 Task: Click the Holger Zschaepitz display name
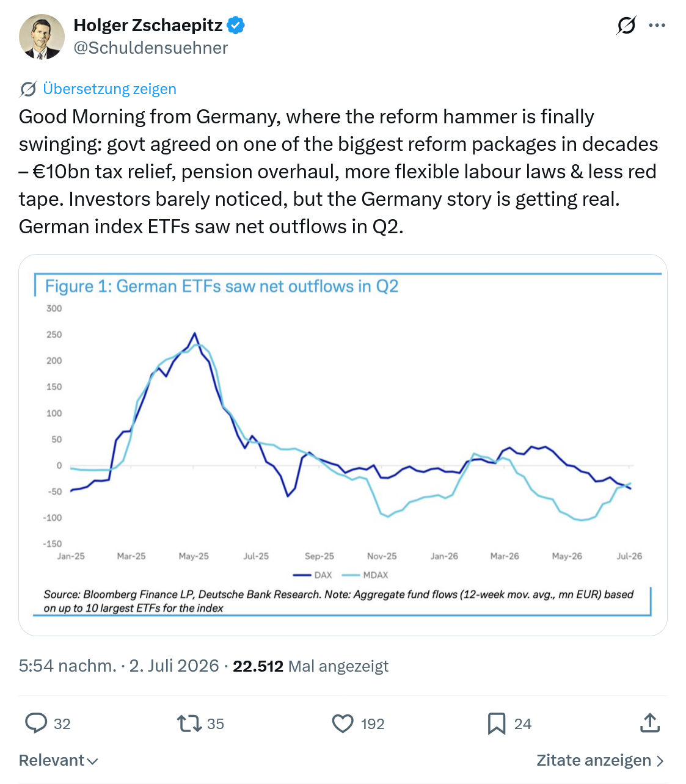[148, 25]
